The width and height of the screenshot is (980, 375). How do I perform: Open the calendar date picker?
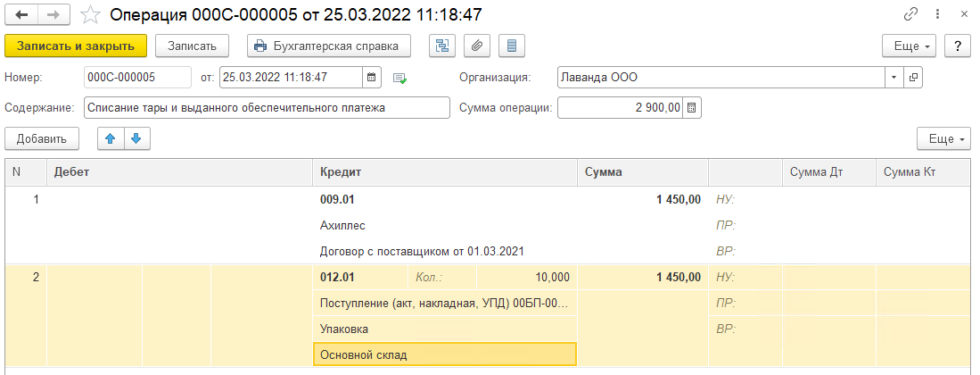click(371, 78)
